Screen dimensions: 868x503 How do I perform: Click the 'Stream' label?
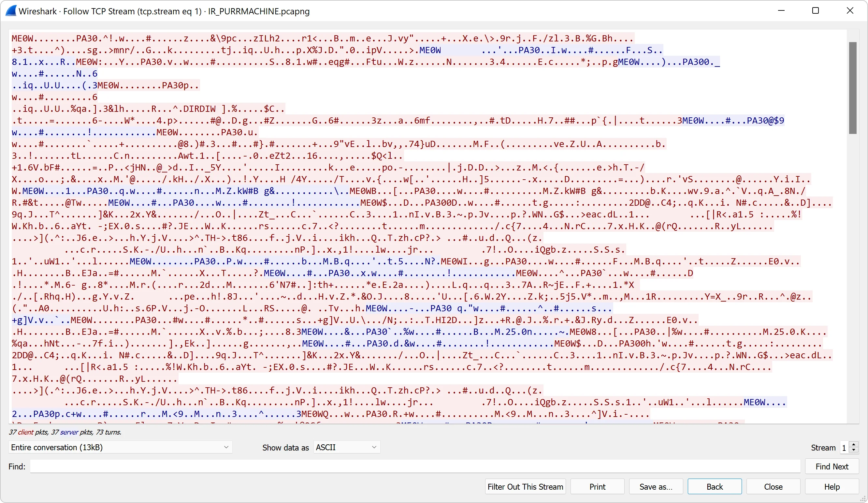(x=823, y=448)
